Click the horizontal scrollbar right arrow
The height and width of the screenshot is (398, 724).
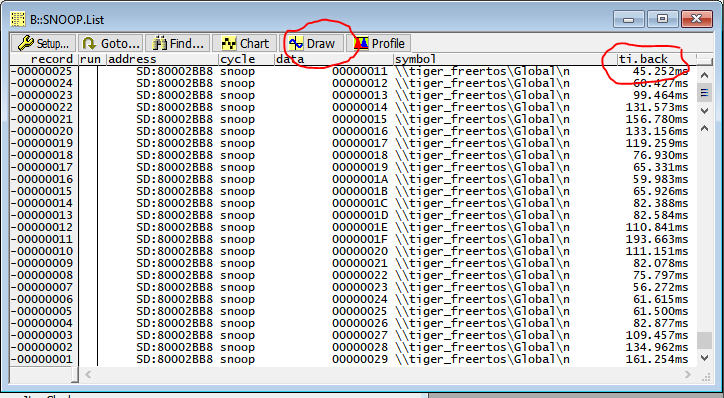[x=688, y=374]
